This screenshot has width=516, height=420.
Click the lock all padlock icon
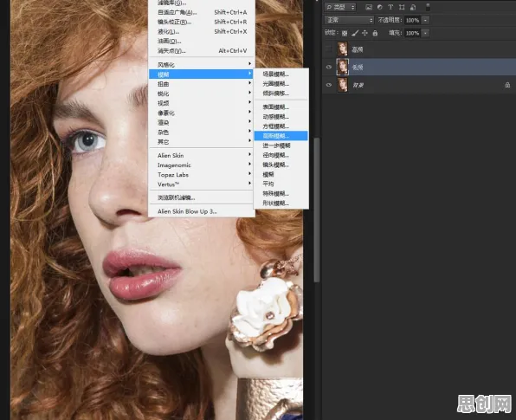coord(375,33)
